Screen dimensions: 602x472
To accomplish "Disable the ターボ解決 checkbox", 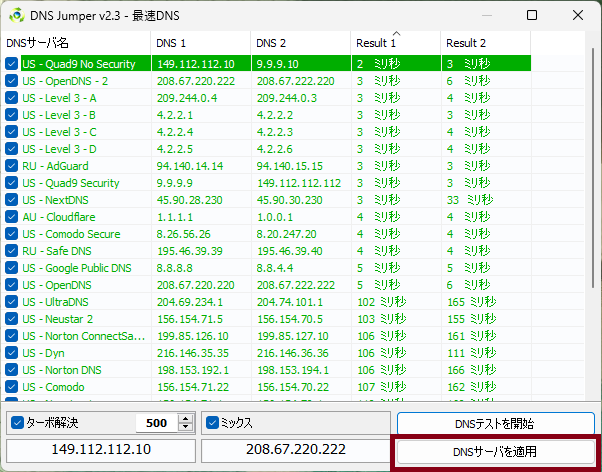I will [16, 423].
